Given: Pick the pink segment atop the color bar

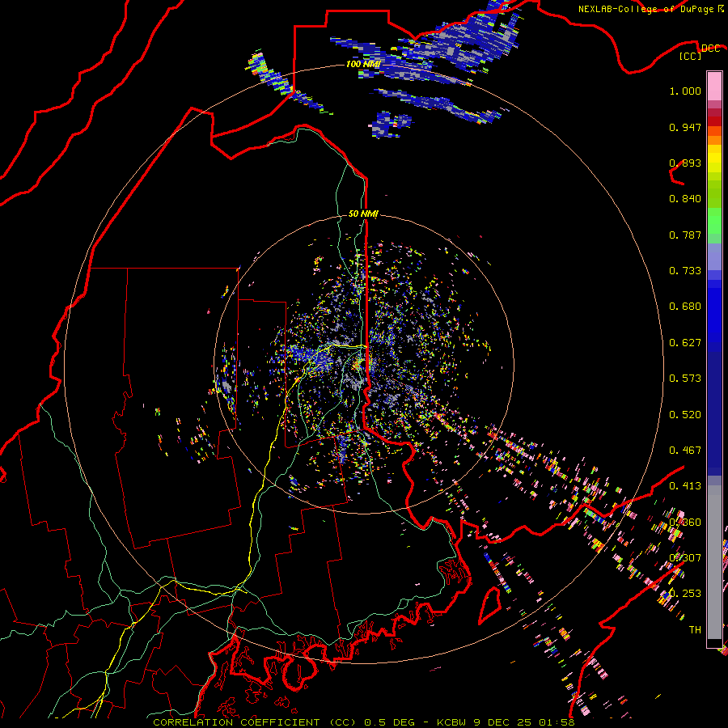Looking at the screenshot, I should click(x=714, y=86).
